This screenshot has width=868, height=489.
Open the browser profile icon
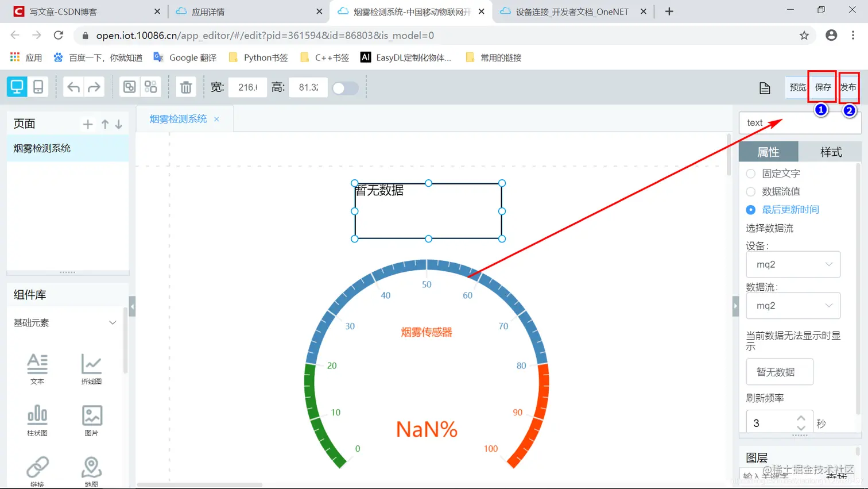coord(831,36)
